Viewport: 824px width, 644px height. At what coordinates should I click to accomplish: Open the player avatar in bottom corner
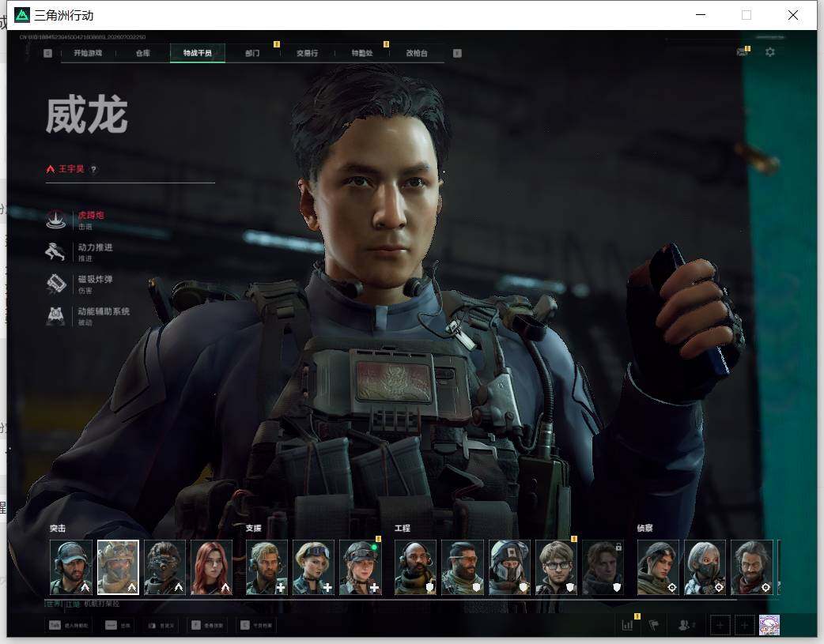[769, 625]
